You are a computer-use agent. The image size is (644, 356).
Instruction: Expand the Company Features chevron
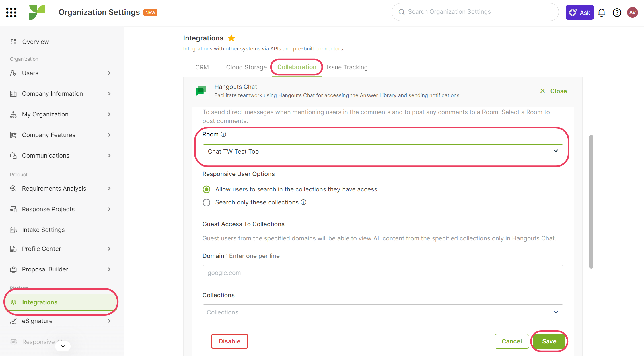109,135
